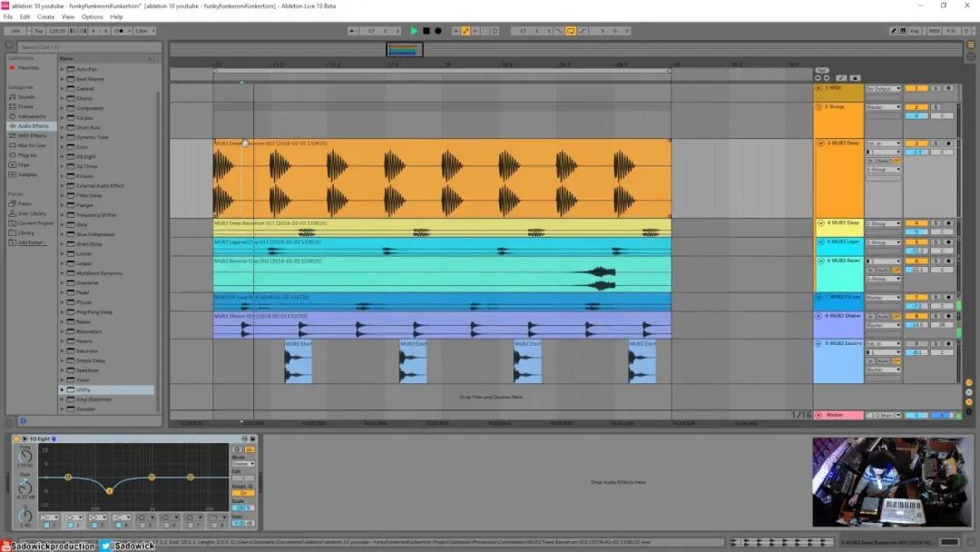980x552 pixels.
Task: Arm the 3 MUB2 Deep track for recording
Action: tap(948, 143)
